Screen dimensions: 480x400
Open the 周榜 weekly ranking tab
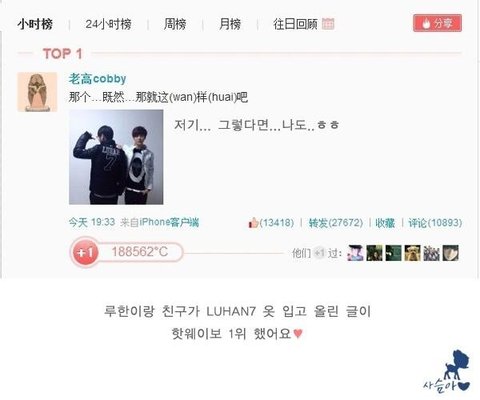(x=175, y=24)
